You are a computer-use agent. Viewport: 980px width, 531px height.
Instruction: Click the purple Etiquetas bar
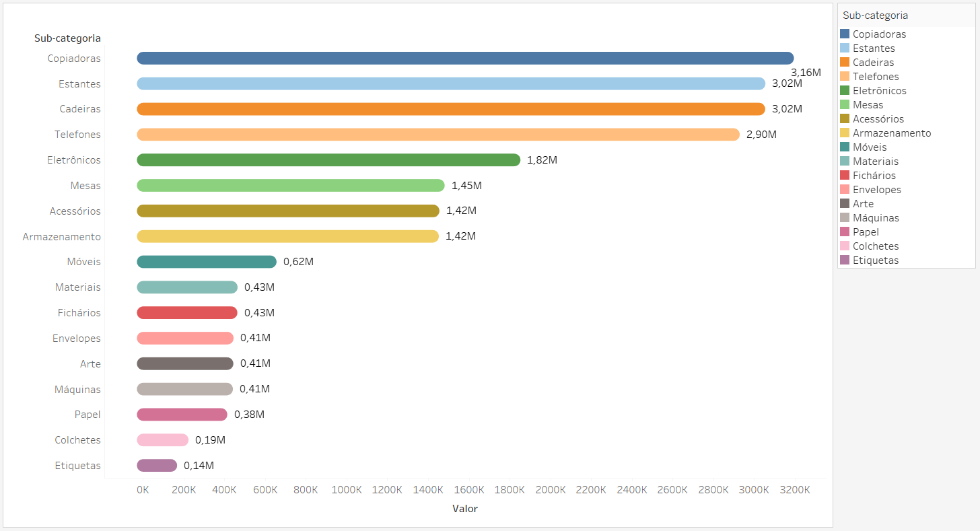click(x=157, y=466)
